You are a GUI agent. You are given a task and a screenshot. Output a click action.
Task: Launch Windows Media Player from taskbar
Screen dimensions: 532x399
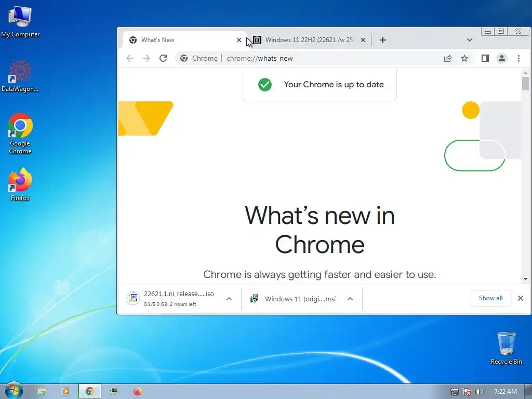(66, 392)
